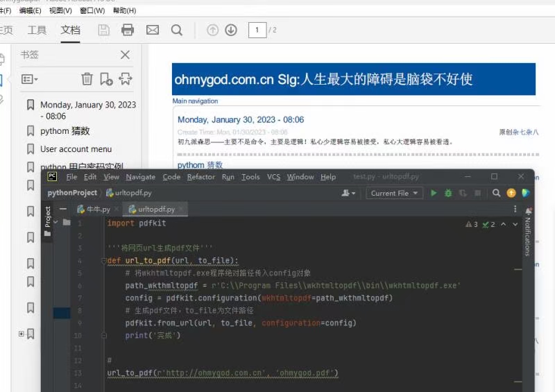Click the stop square icon in PyCharm toolbar
Viewport: 555px width, 392px height.
click(477, 193)
